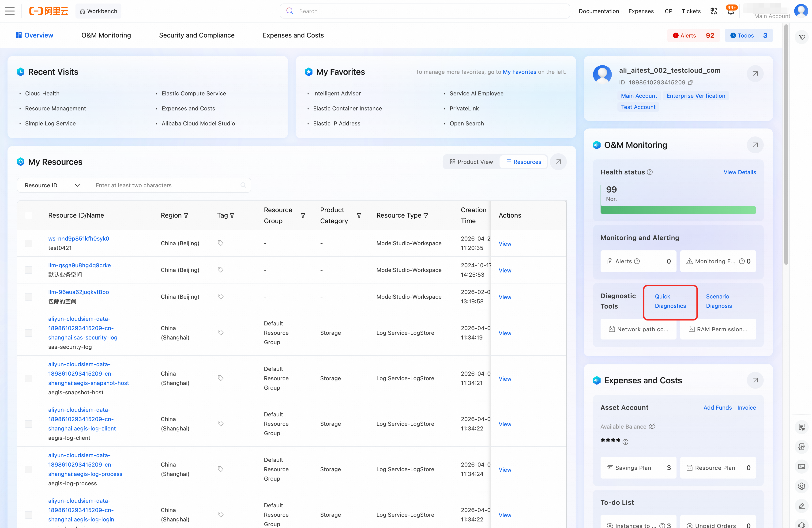Open the Resource Type column filter

(425, 215)
